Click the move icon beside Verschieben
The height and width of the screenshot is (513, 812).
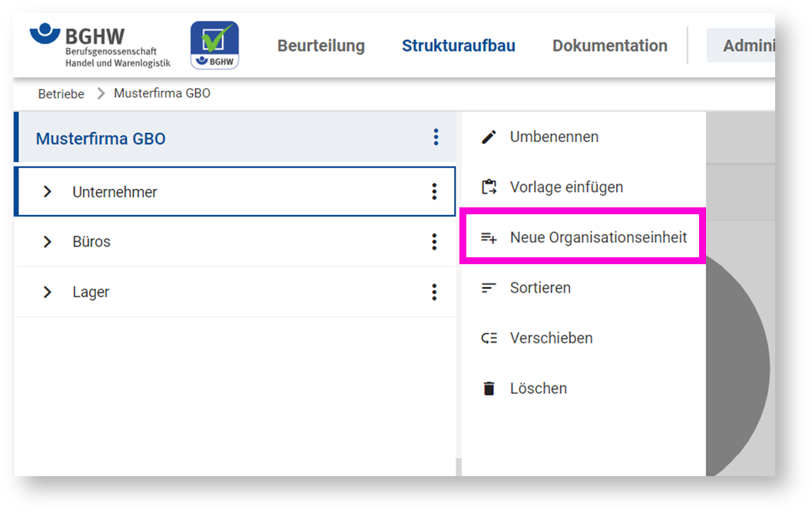click(489, 338)
